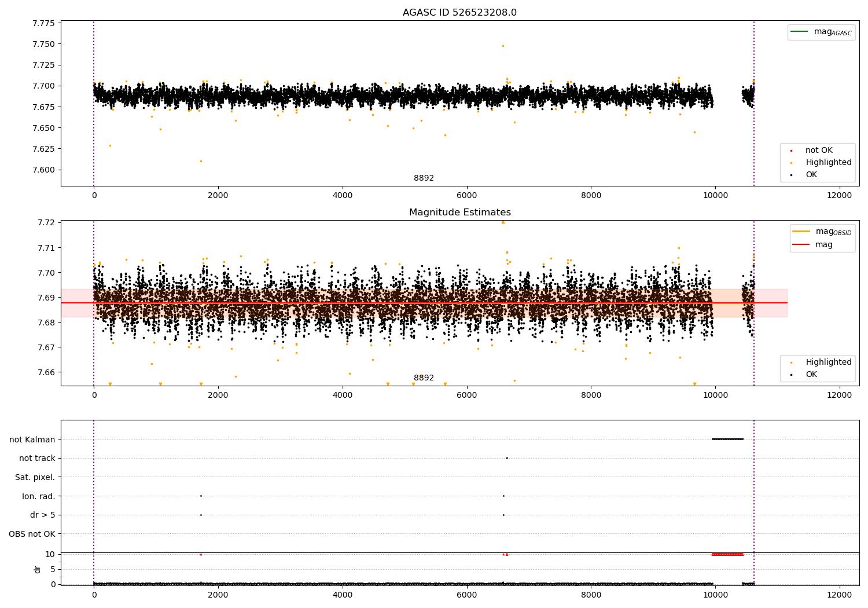
Task: Click the 'not track' row label
Action: (37, 458)
